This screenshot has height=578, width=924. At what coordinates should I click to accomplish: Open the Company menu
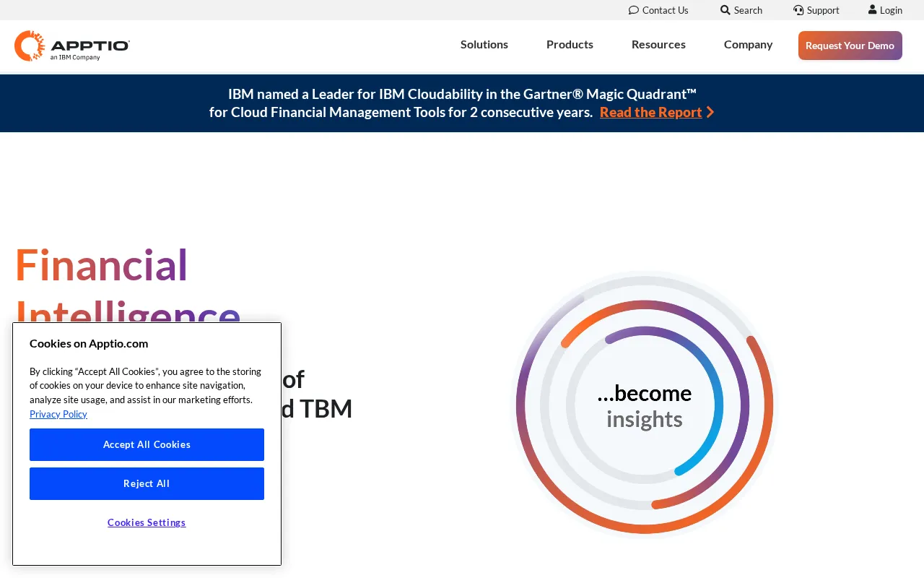[x=748, y=45]
